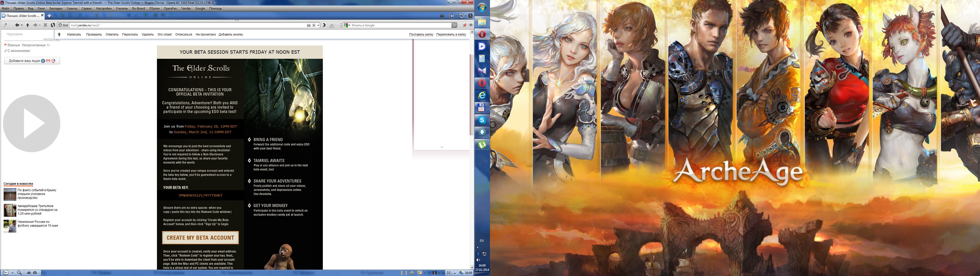Click Удалить to delete the email
The image size is (980, 276).
148,34
